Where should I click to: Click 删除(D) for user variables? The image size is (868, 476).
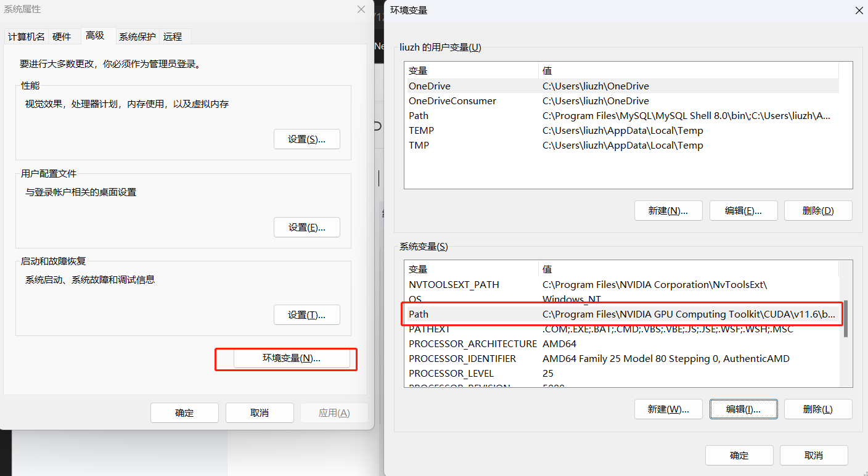point(818,210)
